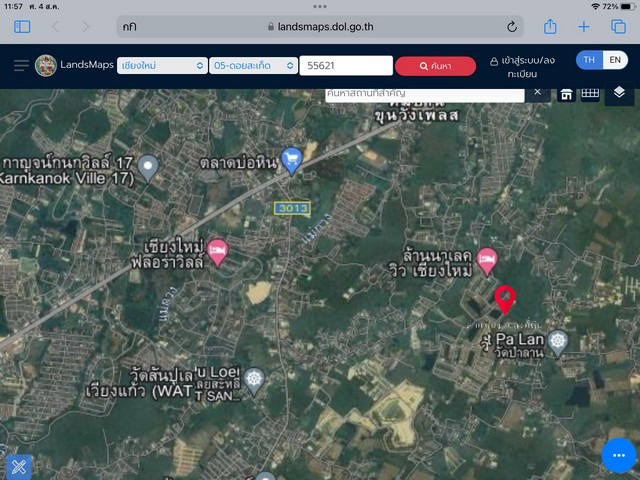Open the LandsMaps hamburger menu
This screenshot has width=640, height=480.
coord(21,66)
